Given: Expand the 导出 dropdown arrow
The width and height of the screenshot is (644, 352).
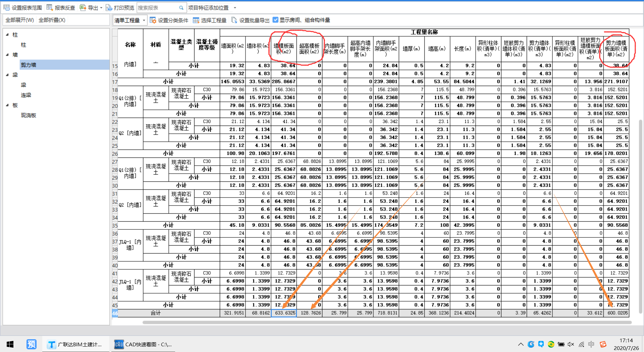Looking at the screenshot, I should (x=101, y=8).
